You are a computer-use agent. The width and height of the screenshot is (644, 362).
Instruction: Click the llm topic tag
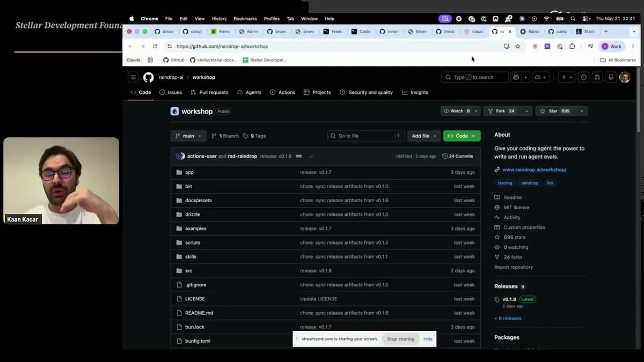550,183
